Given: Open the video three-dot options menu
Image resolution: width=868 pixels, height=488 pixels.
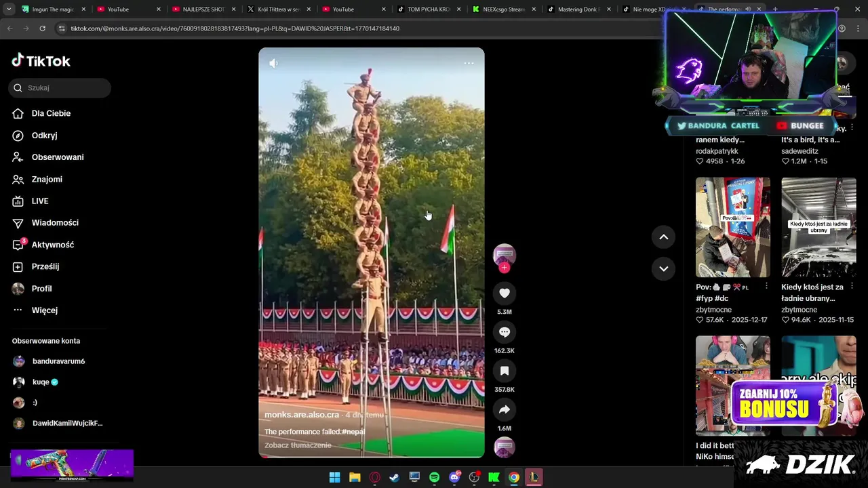Looking at the screenshot, I should tap(469, 63).
